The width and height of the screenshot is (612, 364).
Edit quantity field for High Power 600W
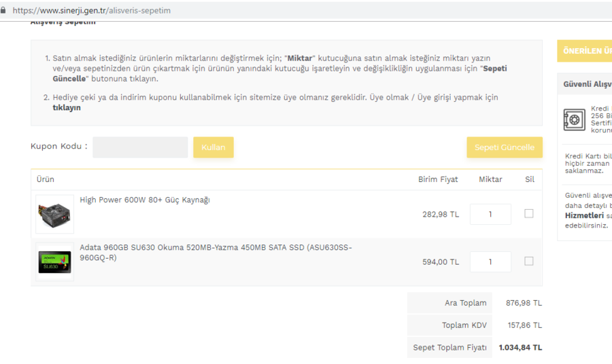tap(490, 215)
